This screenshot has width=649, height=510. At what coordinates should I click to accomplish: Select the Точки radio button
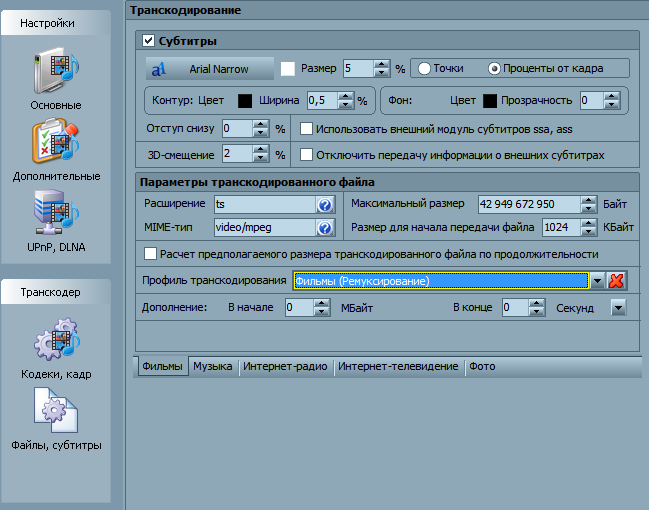[x=425, y=69]
